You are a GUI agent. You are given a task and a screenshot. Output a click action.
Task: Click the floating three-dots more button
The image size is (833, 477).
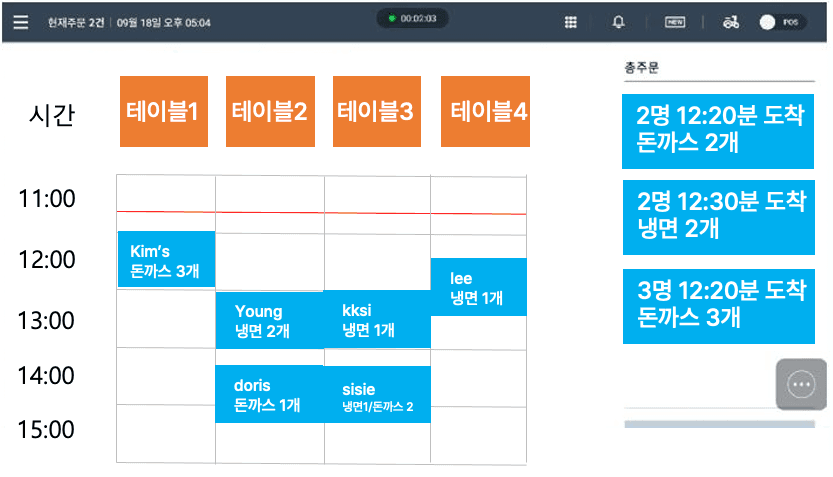[x=801, y=384]
